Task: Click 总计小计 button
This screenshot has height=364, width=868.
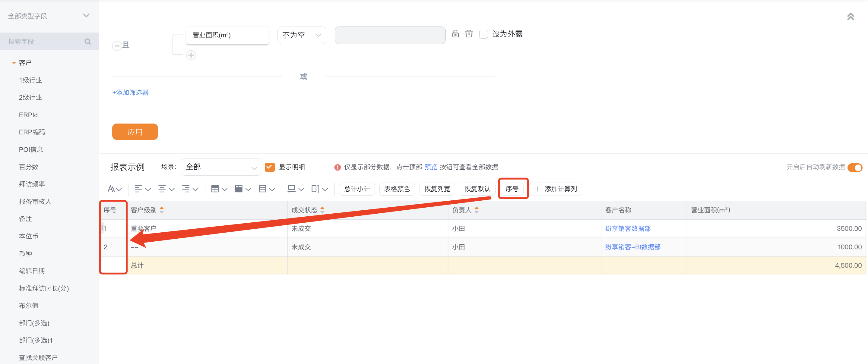Action: 357,189
